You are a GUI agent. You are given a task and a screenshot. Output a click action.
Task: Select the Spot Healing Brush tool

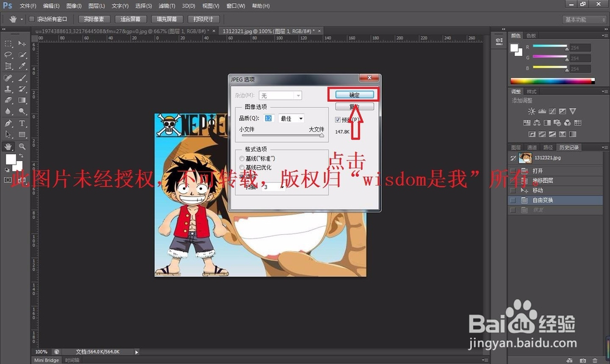tap(8, 78)
